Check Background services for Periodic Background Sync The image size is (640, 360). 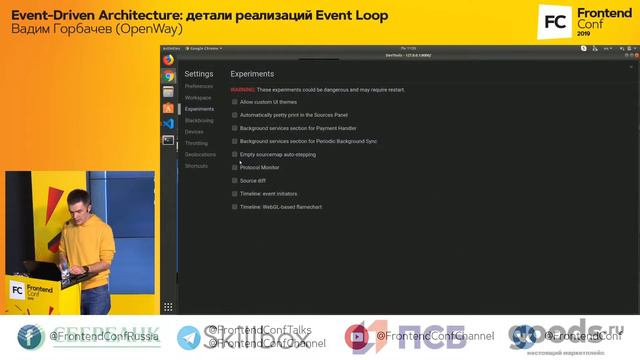click(235, 141)
